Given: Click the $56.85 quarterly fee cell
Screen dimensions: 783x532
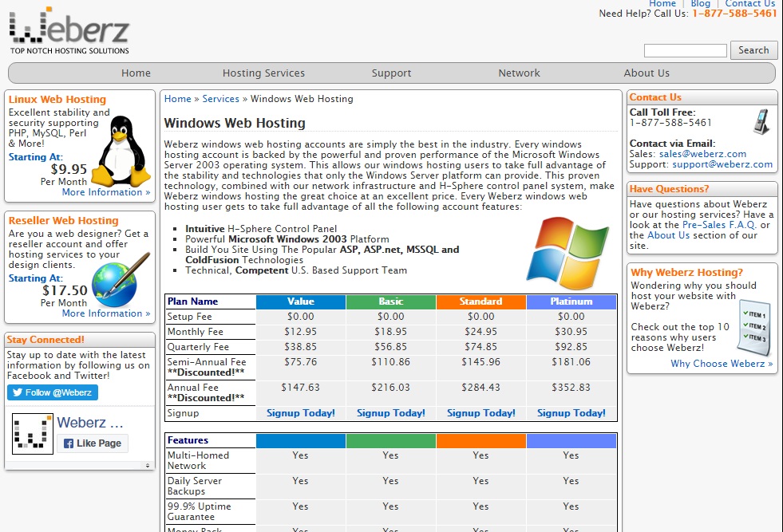Looking at the screenshot, I should (390, 346).
